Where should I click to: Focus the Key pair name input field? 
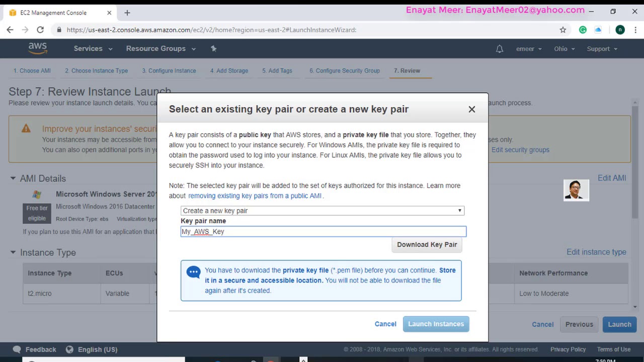[324, 231]
